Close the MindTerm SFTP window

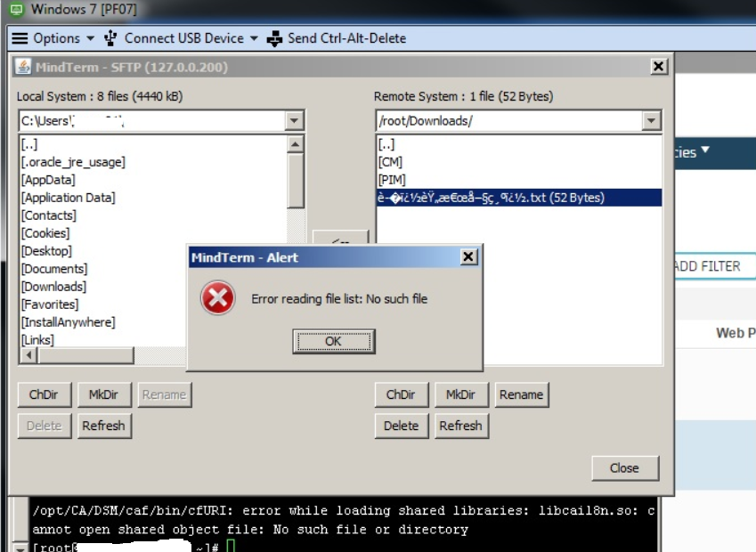659,66
